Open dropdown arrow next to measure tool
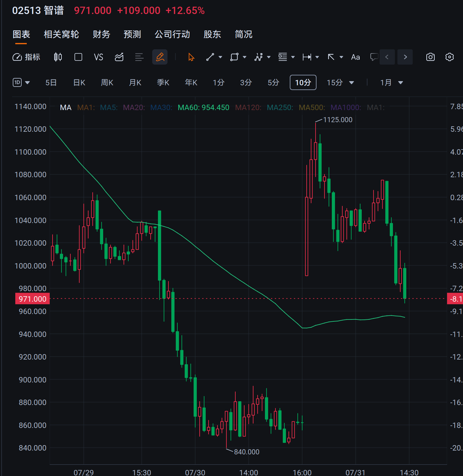This screenshot has width=463, height=476. [317, 57]
